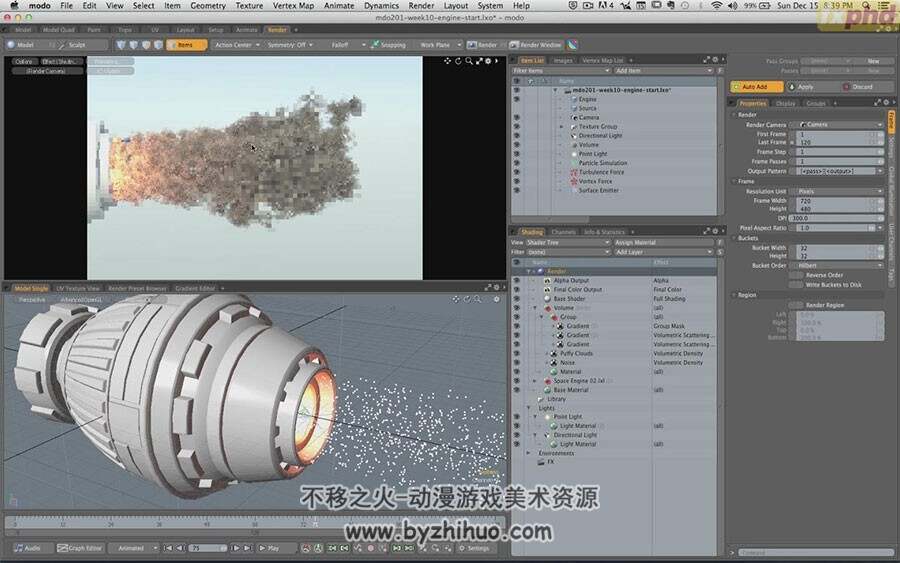Viewport: 900px width, 563px height.
Task: Maximize the render preview viewport
Action: [x=479, y=61]
